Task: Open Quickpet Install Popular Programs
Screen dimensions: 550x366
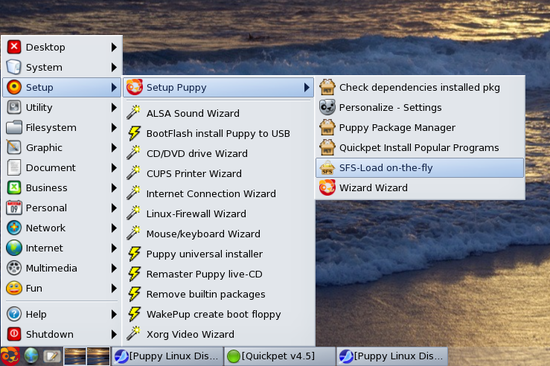Action: tap(420, 147)
